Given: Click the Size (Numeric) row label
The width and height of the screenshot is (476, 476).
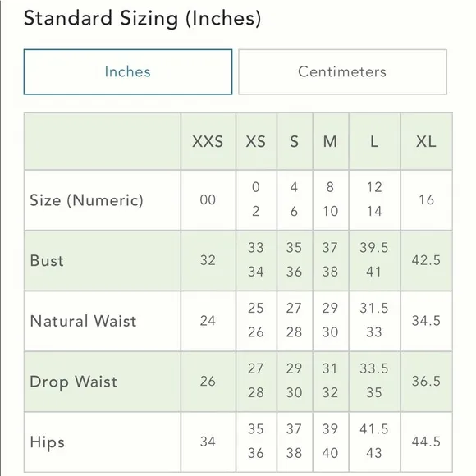Looking at the screenshot, I should point(86,200).
